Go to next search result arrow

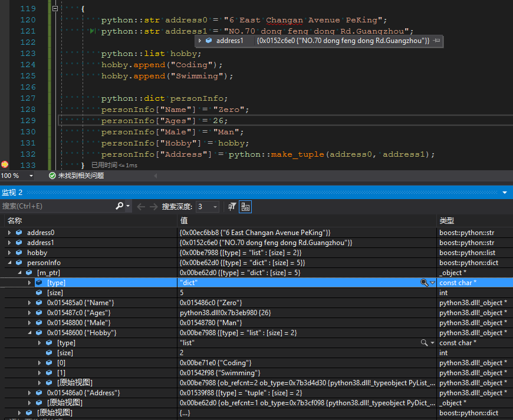(x=153, y=207)
